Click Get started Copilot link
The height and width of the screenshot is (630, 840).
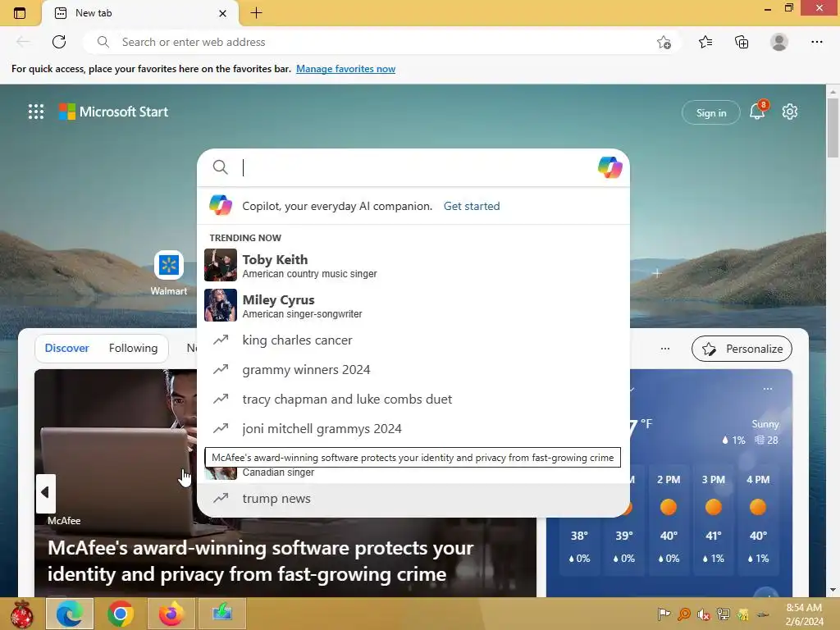pyautogui.click(x=472, y=206)
